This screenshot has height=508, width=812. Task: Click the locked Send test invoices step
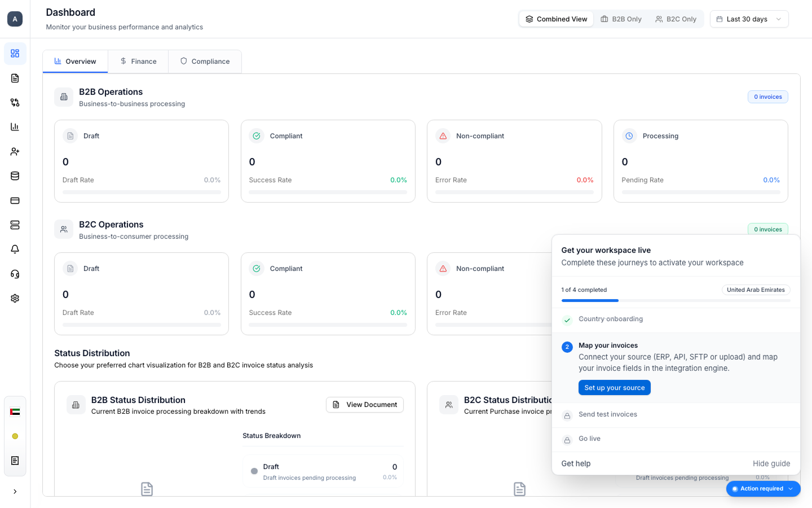coord(676,415)
